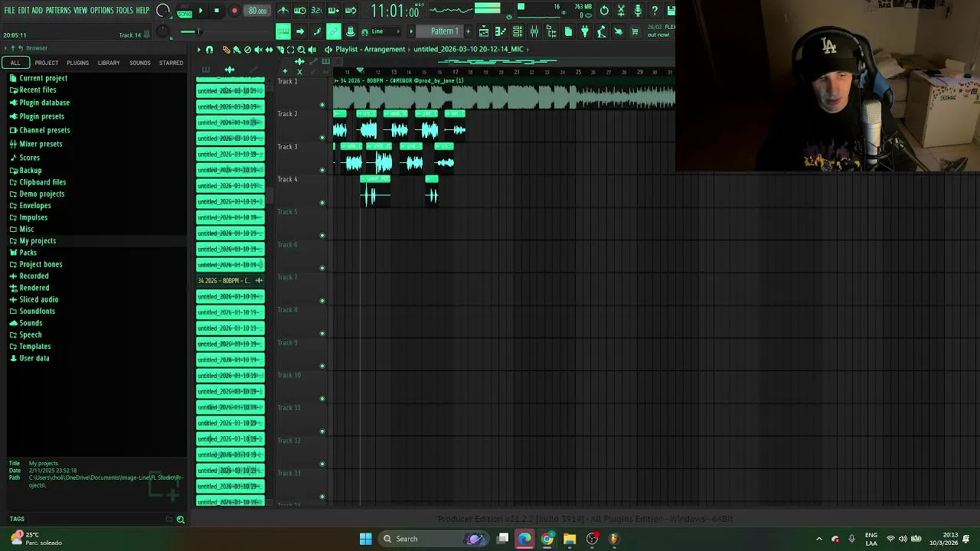The image size is (980, 551).
Task: Click the undo history circular arrow icon
Action: [604, 11]
